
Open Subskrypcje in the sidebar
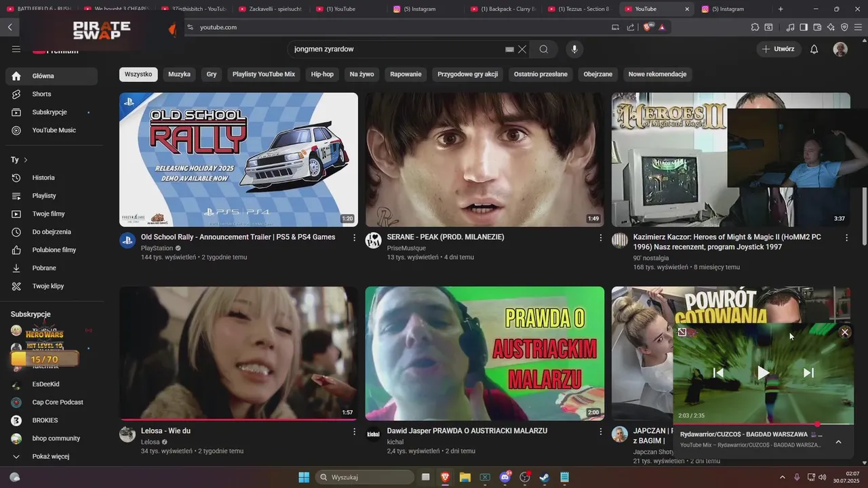coord(52,112)
